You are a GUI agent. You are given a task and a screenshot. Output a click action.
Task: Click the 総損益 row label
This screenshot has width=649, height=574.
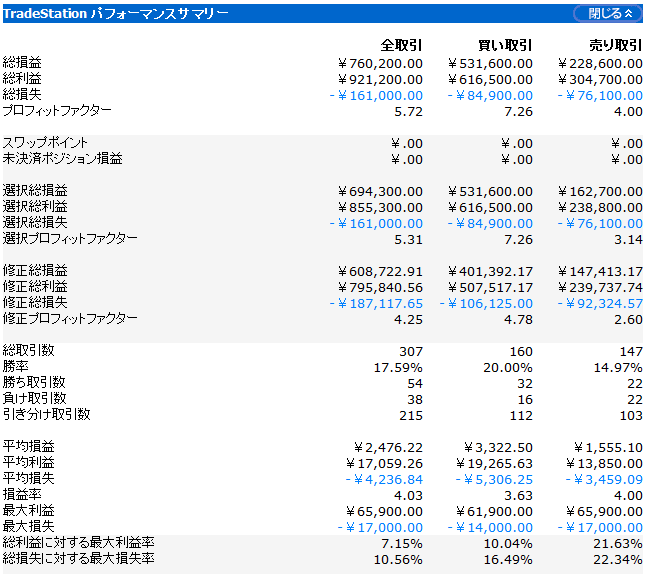[22, 62]
